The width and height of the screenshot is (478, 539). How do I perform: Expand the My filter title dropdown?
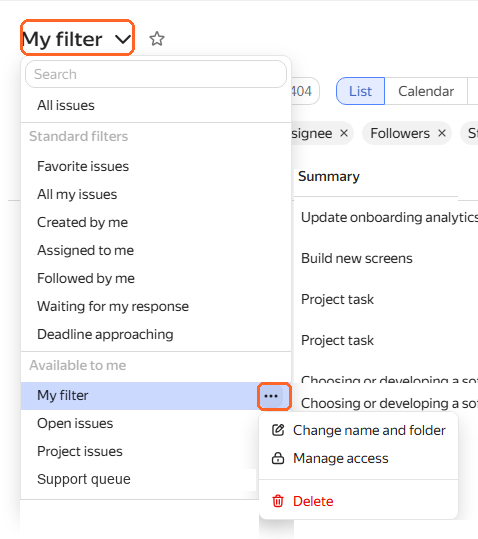coord(77,38)
